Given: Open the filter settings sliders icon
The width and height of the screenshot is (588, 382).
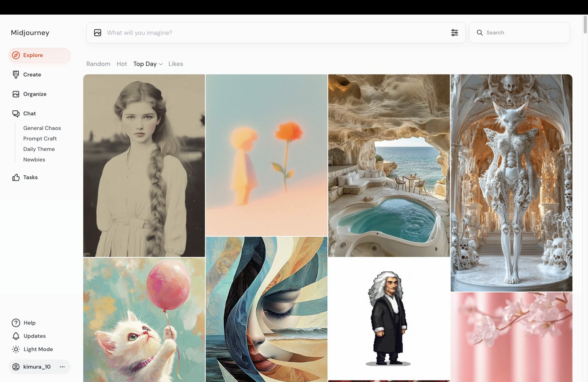Looking at the screenshot, I should [454, 32].
